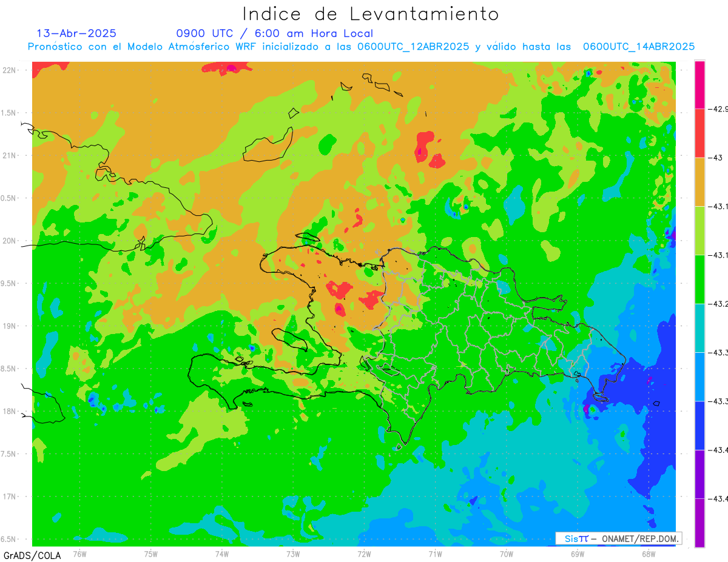Click the -43 legend value
Screen dimensions: 728x562
click(716, 158)
